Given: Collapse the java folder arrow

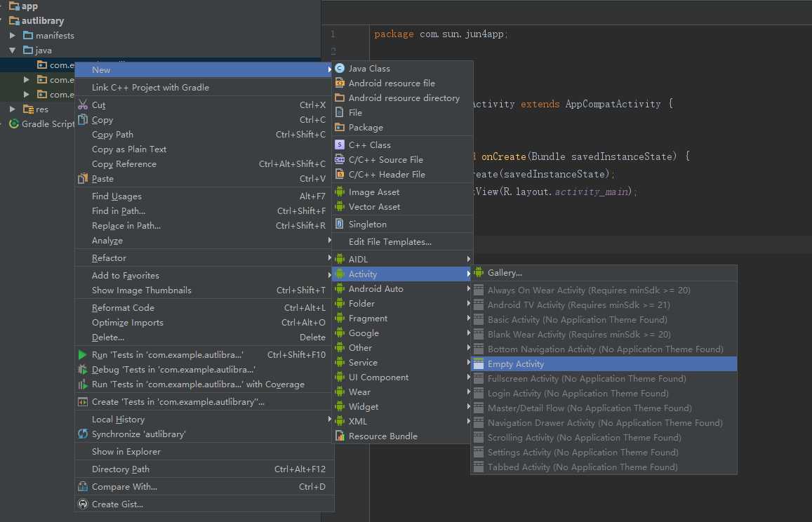Looking at the screenshot, I should point(13,51).
